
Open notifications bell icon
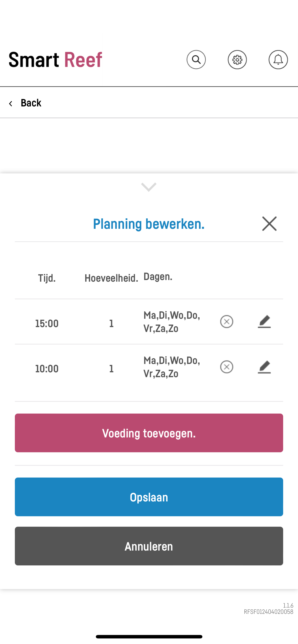278,60
